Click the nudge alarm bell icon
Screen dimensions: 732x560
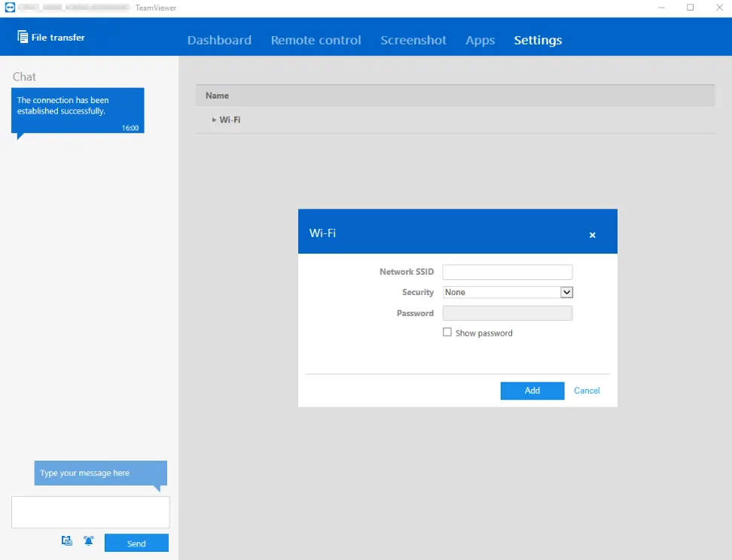coord(89,541)
